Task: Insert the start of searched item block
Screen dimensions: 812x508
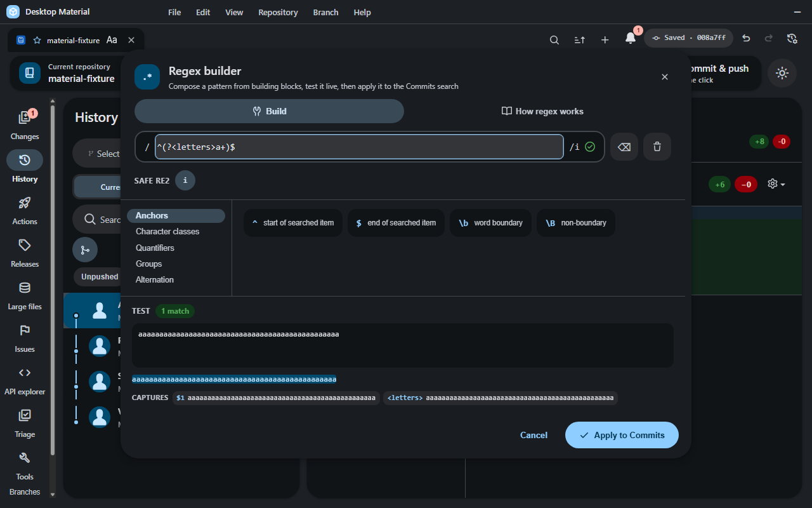Action: 293,223
